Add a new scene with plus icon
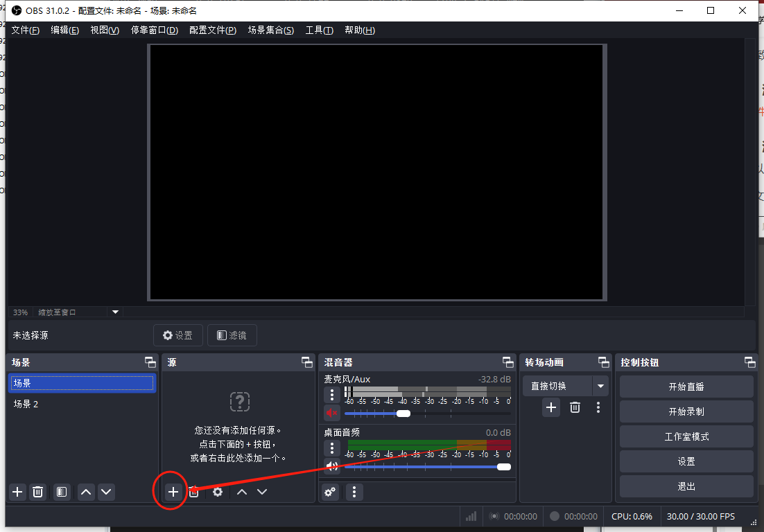This screenshot has width=764, height=532. pyautogui.click(x=18, y=492)
